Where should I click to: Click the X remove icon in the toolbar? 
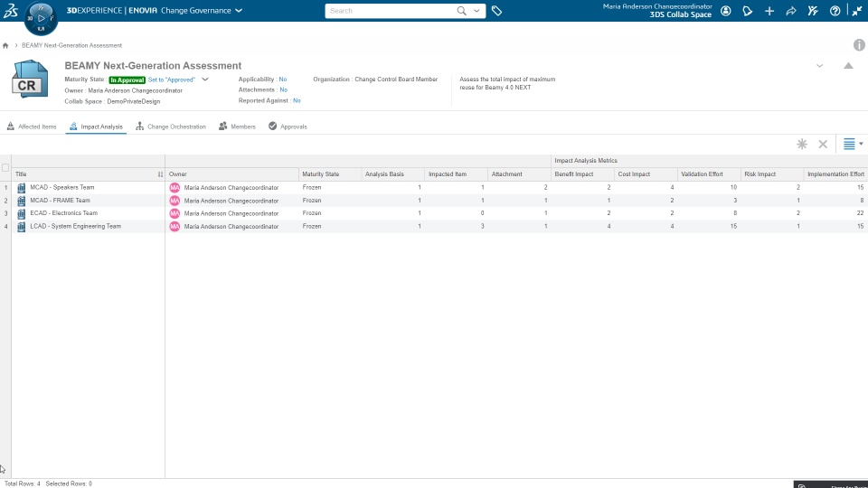coord(823,144)
